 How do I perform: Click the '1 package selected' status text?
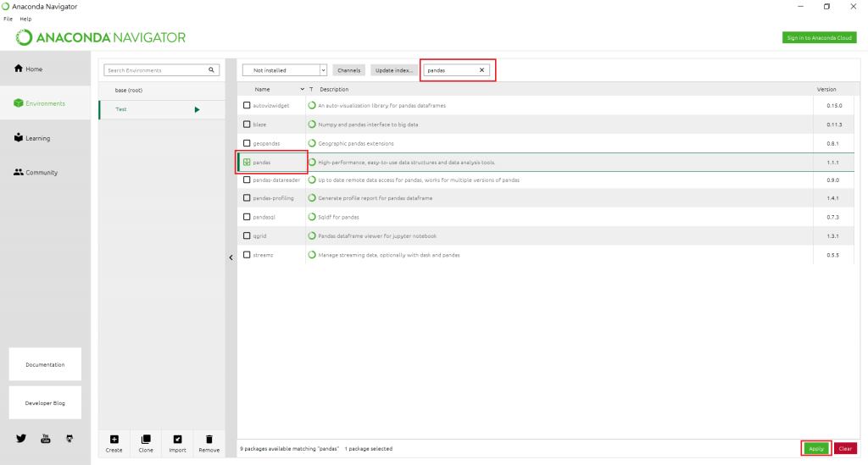(368, 448)
